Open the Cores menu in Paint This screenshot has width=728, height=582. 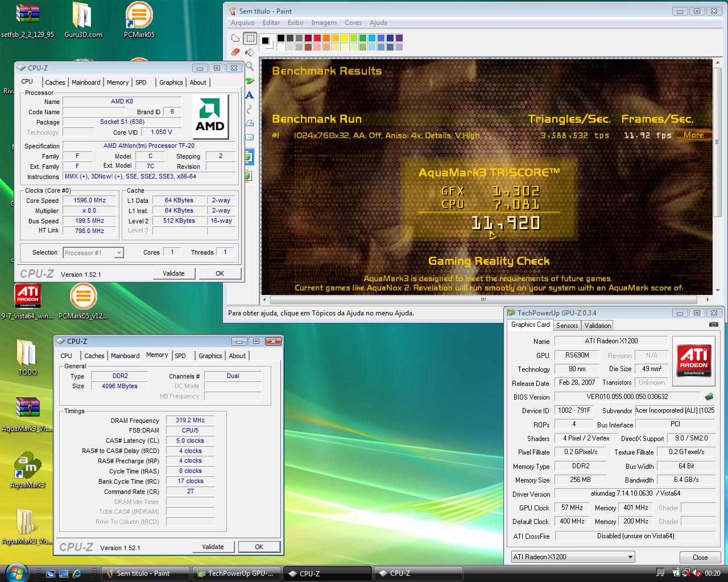[353, 23]
